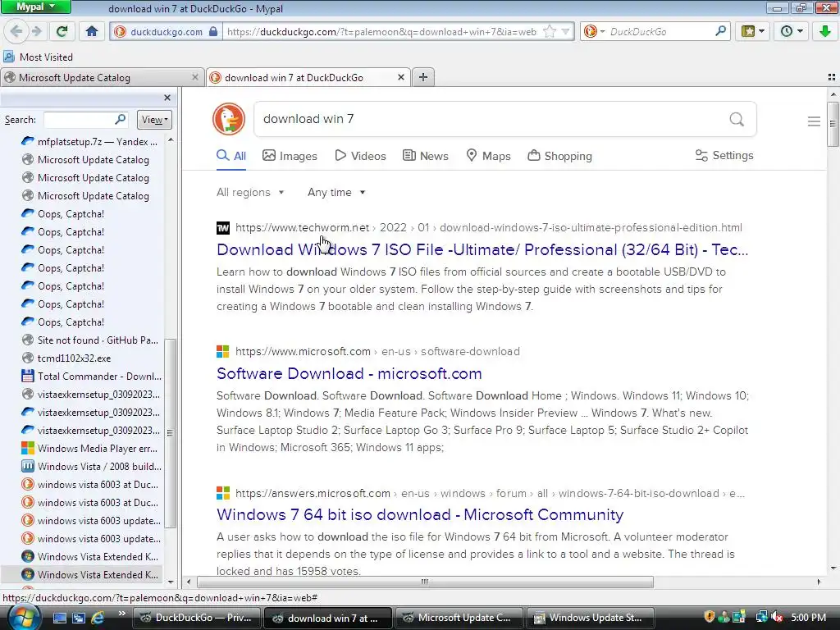Click the browser Back arrow button
This screenshot has height=630, width=840.
[16, 31]
